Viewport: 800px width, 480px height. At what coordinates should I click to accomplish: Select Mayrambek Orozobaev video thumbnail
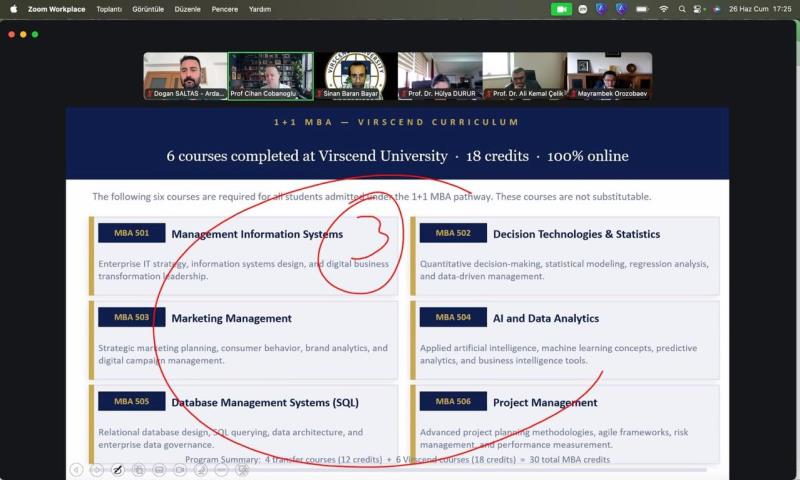[x=609, y=75]
